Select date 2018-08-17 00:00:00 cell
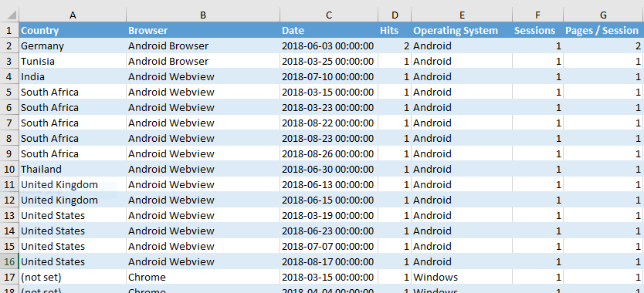Viewport: 644px width, 293px height. (329, 262)
